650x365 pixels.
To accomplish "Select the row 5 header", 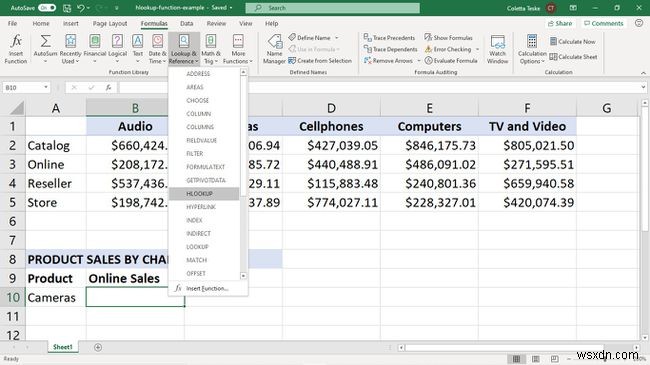I will (x=12, y=202).
